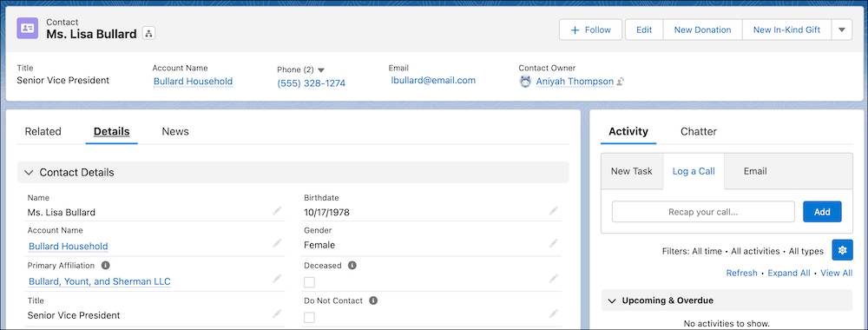Edit Primary Affiliation using its pencil icon
The height and width of the screenshot is (330, 868).
pyautogui.click(x=277, y=279)
